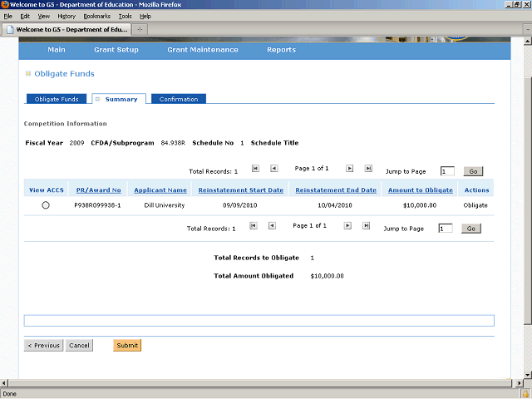Open the Bookmarks menu
532x399 pixels.
[96, 17]
